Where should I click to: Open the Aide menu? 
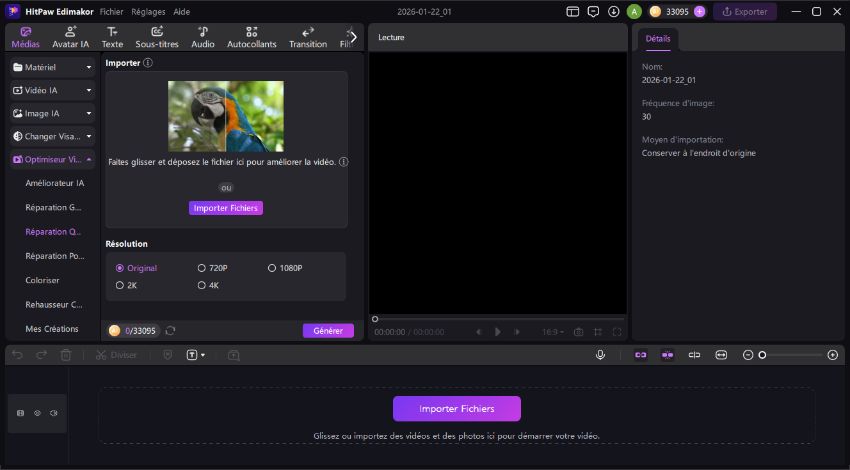click(182, 11)
